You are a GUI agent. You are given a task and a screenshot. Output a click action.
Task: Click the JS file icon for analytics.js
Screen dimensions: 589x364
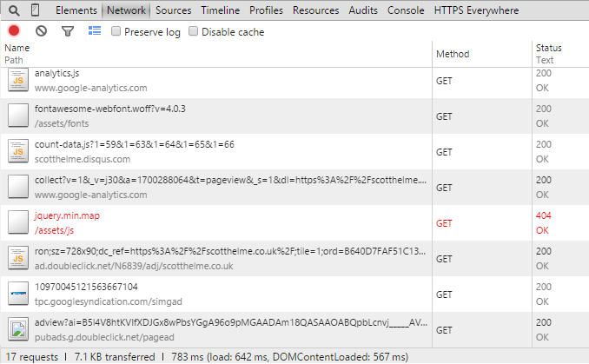click(19, 81)
